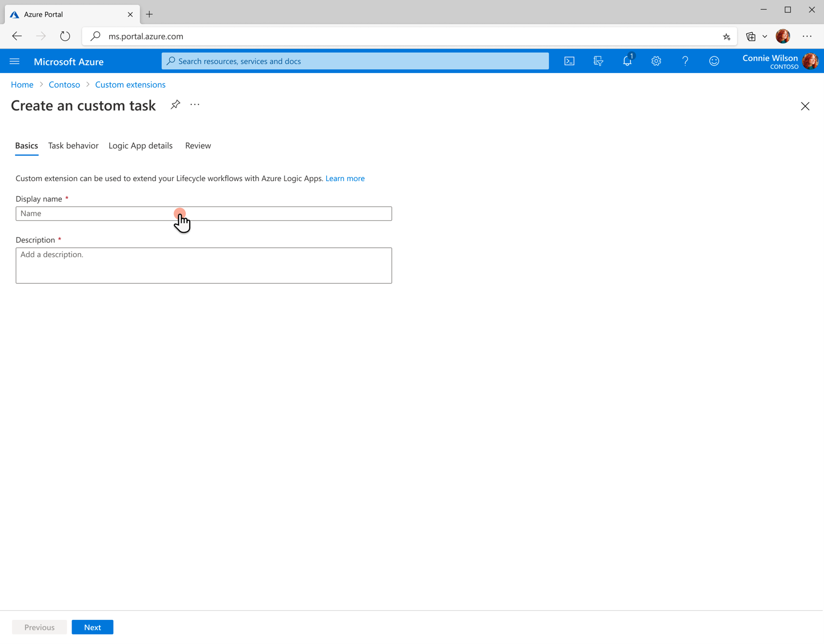Open the ellipsis menu beside the pin

pyautogui.click(x=195, y=104)
